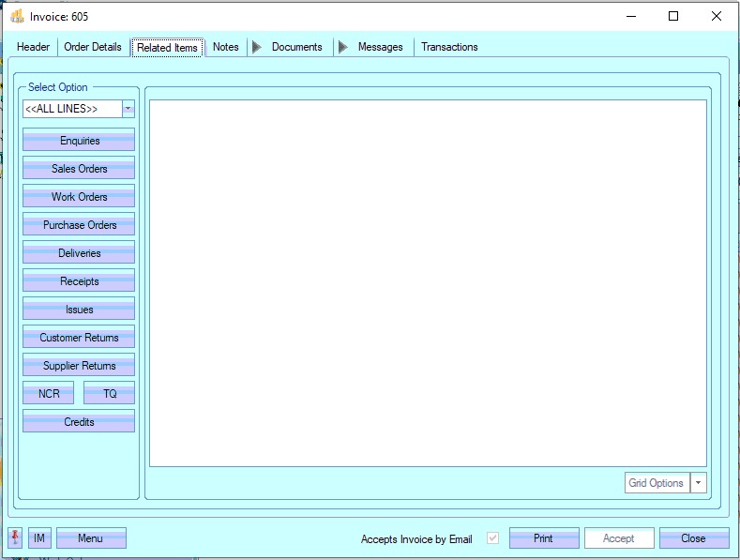Click the NCR button
740x560 pixels.
tap(49, 394)
